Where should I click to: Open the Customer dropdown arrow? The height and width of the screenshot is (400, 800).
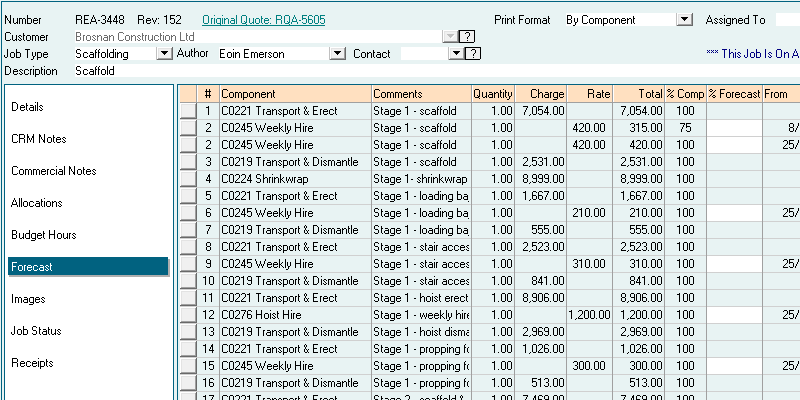(x=450, y=37)
